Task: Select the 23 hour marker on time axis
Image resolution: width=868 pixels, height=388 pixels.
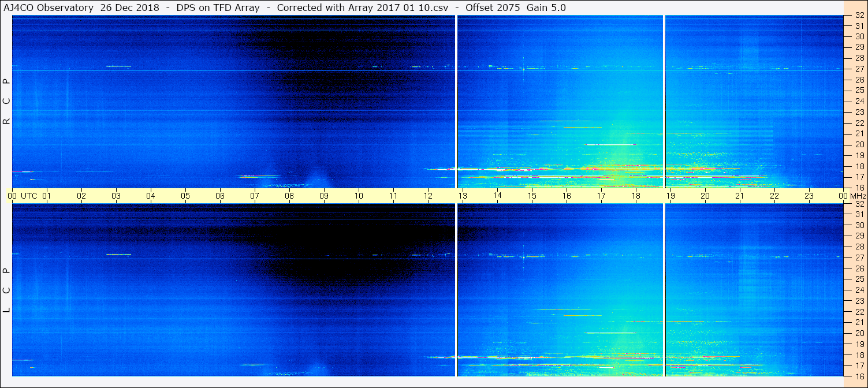Action: click(809, 196)
